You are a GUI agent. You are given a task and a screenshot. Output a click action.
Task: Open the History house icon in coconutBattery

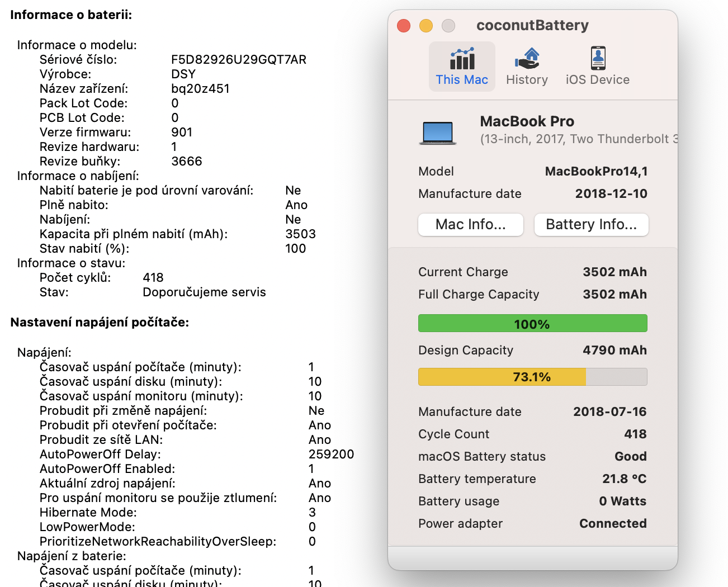527,58
